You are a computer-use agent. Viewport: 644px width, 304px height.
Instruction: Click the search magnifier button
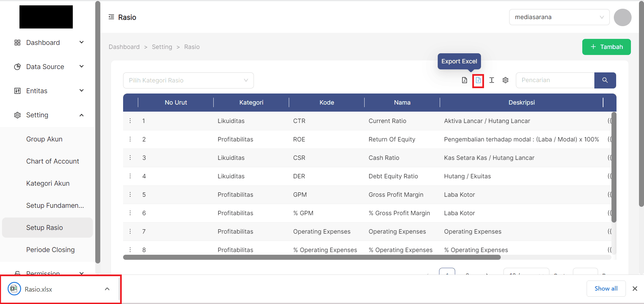tap(605, 80)
